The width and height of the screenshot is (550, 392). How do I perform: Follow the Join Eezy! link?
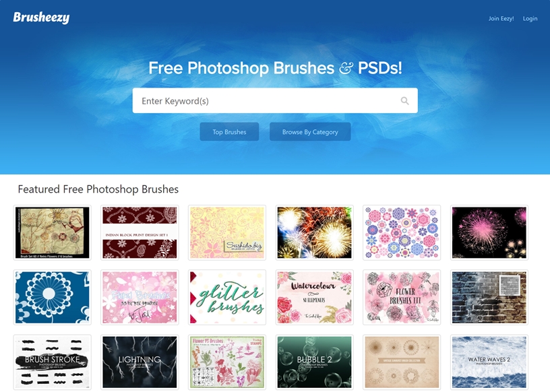coord(501,19)
